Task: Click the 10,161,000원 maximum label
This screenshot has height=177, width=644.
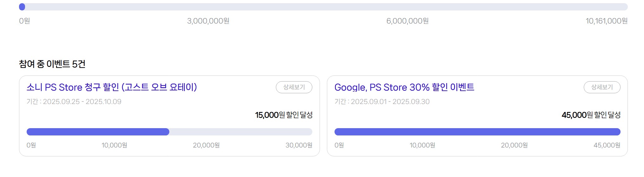Action: pos(606,21)
